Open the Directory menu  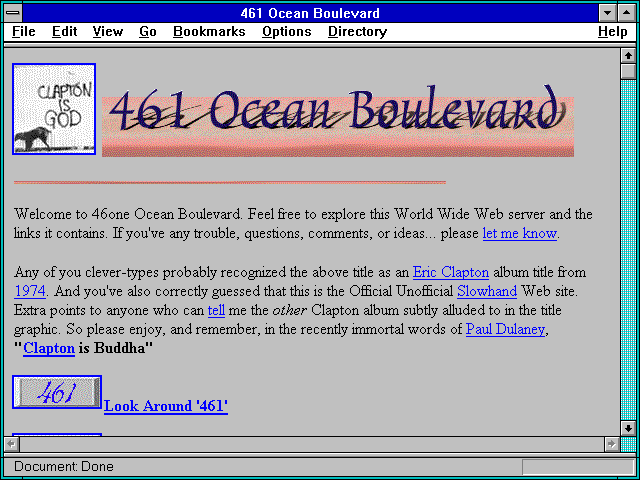point(357,31)
